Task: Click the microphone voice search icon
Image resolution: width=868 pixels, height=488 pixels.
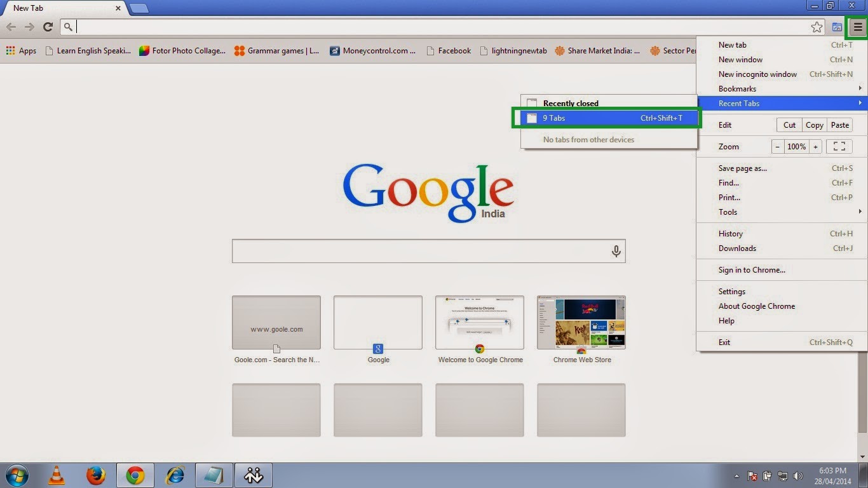Action: pos(616,252)
